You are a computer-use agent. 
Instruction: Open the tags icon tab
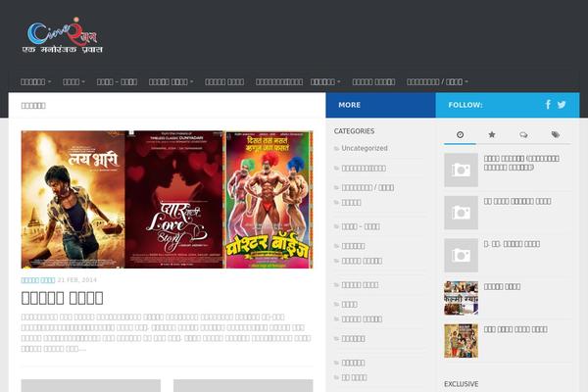point(555,134)
